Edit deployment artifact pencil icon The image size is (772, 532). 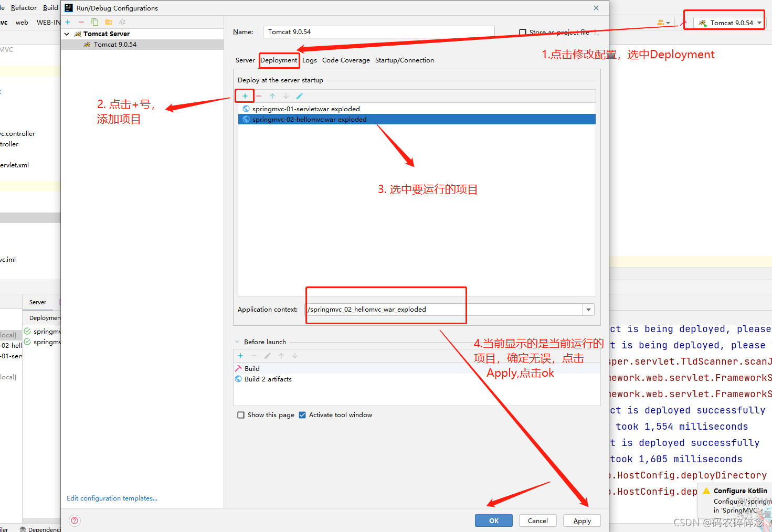[300, 96]
